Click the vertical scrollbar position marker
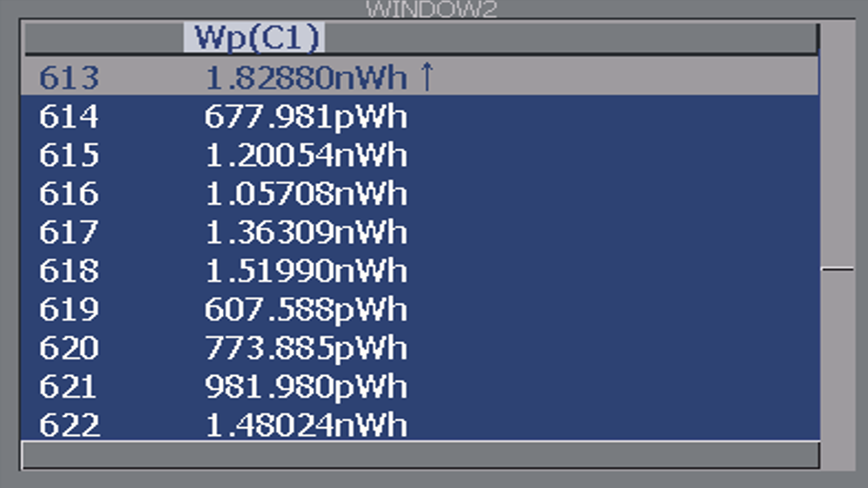This screenshot has height=488, width=868. pos(837,269)
